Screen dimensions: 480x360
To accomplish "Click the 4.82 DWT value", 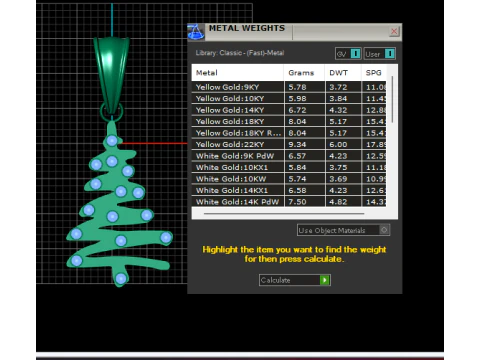I will pos(338,202).
